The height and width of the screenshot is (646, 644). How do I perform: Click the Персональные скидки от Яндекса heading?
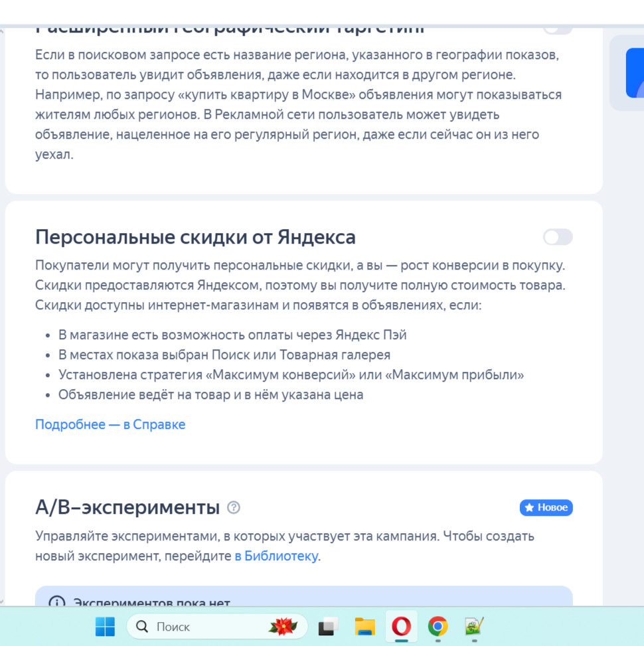pyautogui.click(x=195, y=237)
